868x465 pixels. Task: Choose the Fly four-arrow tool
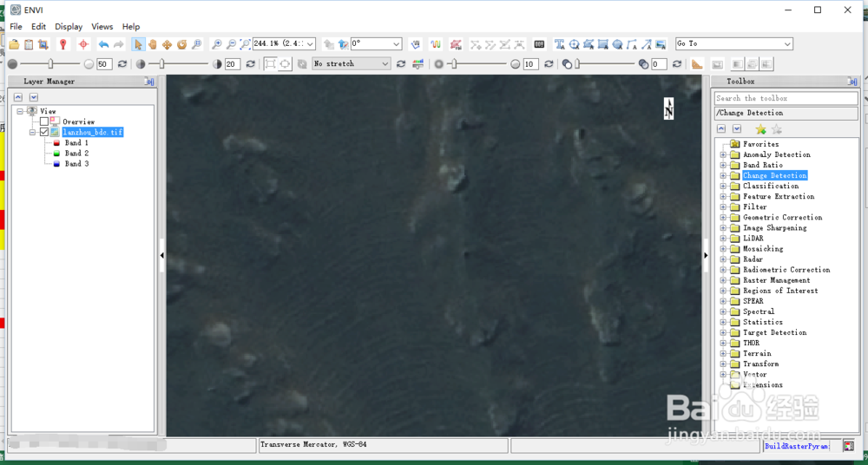(167, 43)
